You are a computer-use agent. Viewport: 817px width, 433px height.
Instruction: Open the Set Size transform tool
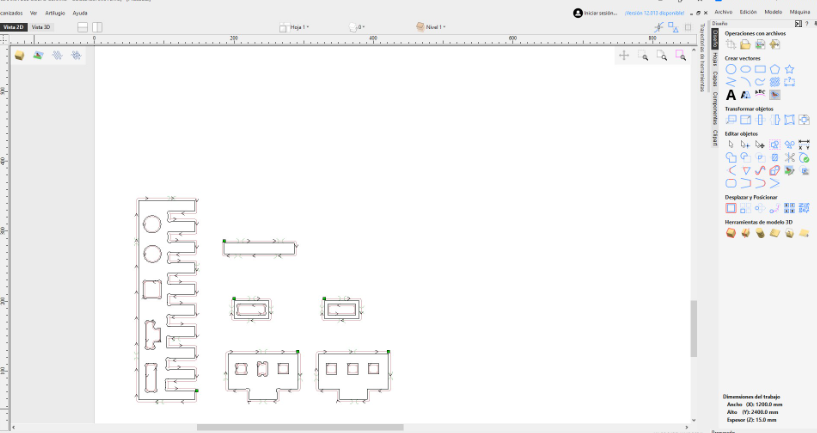746,120
